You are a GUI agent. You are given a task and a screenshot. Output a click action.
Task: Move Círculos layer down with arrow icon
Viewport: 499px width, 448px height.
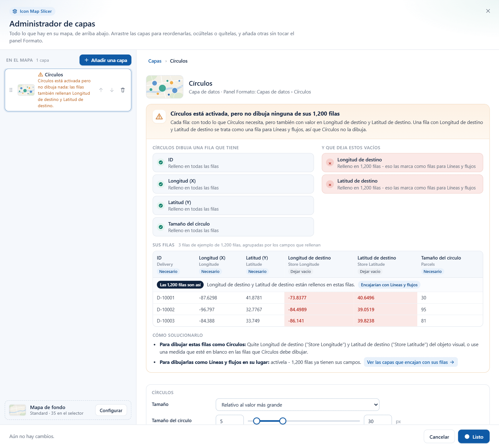[x=112, y=90]
